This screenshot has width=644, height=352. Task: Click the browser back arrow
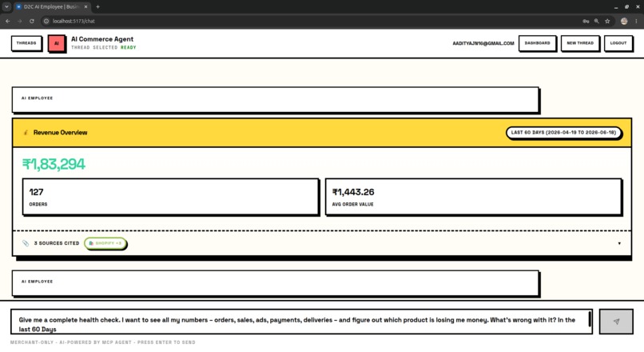point(8,21)
